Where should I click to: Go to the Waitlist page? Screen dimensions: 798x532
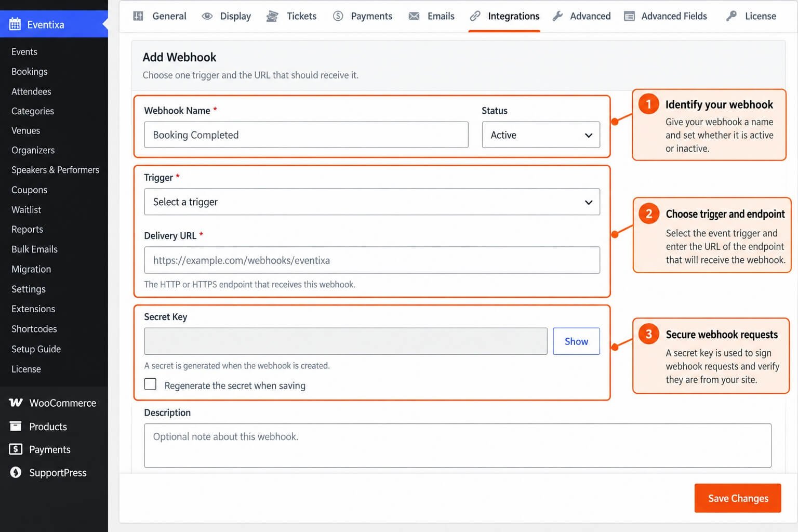26,210
